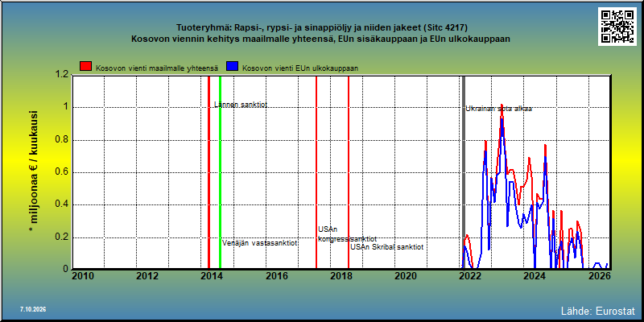
Task: Click the blue legend swatch for EU external trade
Action: point(233,67)
